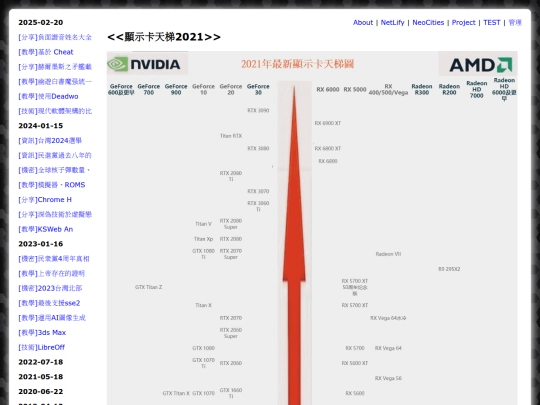
Task: Expand the 2020-06-22 date section
Action: (41, 392)
